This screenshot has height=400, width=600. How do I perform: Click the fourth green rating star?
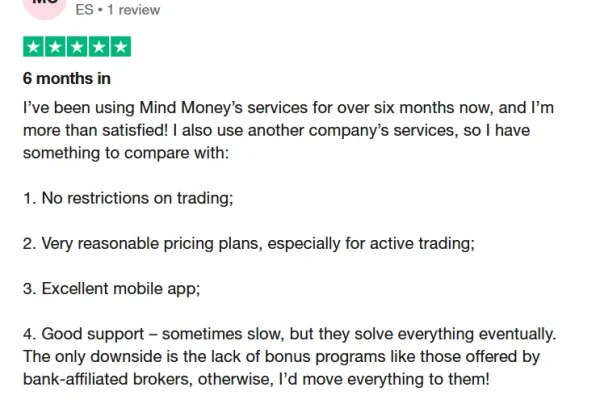point(98,47)
